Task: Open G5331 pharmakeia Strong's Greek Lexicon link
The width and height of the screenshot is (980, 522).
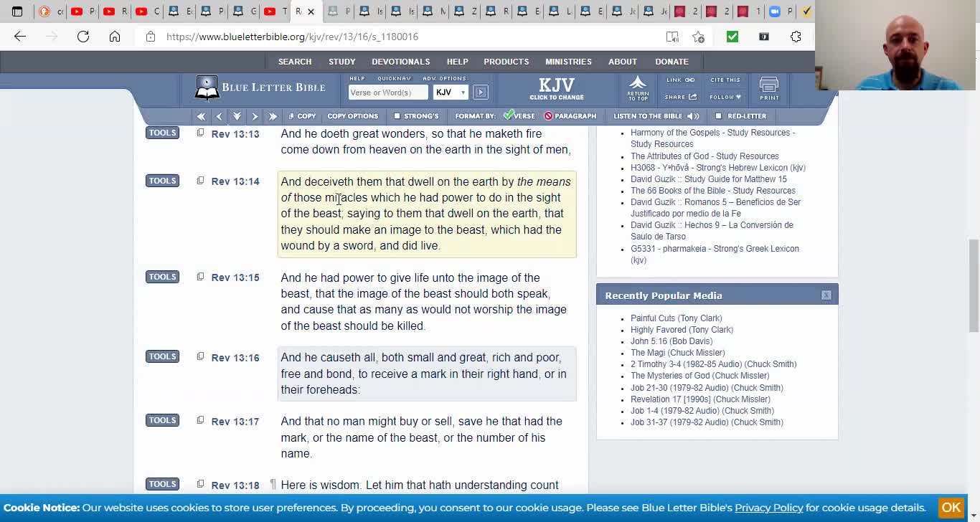Action: tap(715, 255)
